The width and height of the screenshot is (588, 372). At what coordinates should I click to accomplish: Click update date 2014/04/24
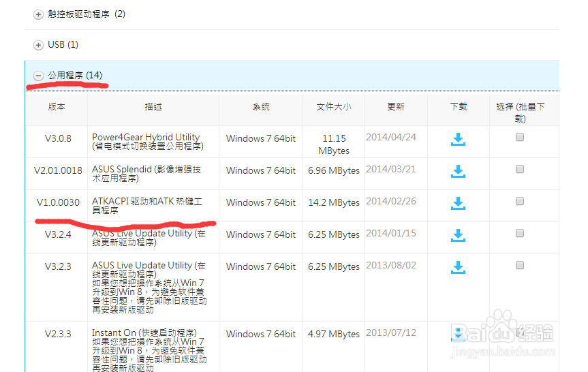[391, 137]
